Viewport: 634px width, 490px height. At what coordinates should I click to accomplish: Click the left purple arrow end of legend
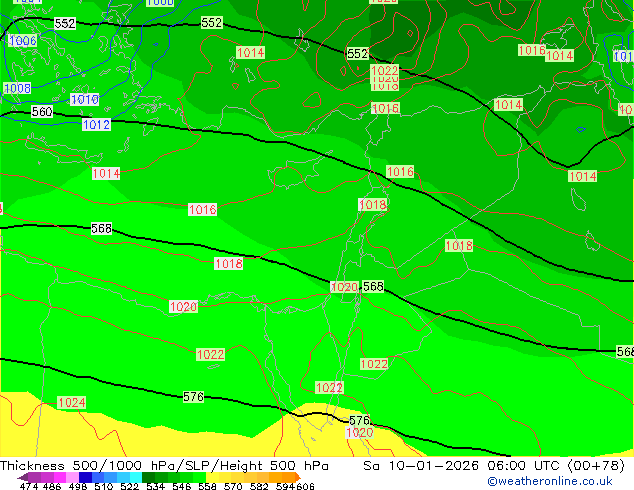pos(22,477)
